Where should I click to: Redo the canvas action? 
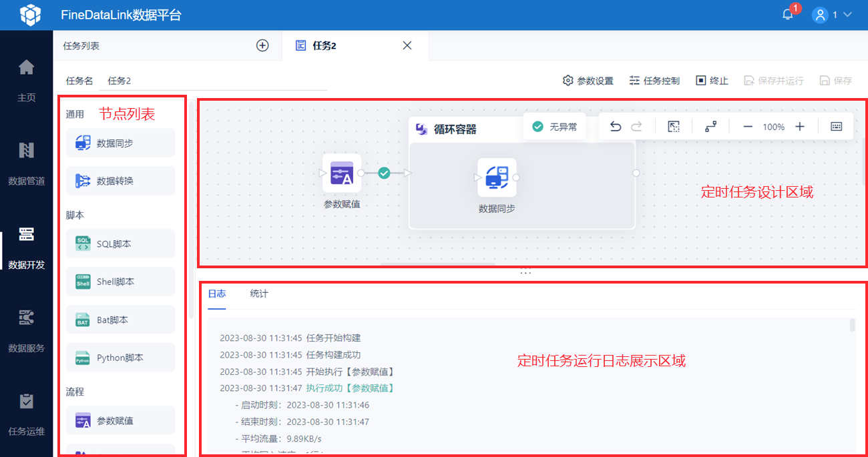637,127
